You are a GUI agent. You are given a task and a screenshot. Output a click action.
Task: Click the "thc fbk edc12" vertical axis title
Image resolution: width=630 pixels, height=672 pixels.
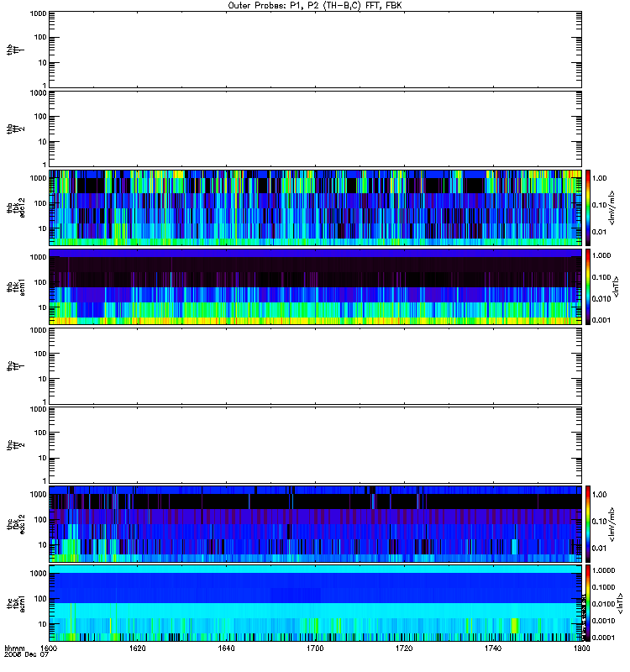(16, 524)
